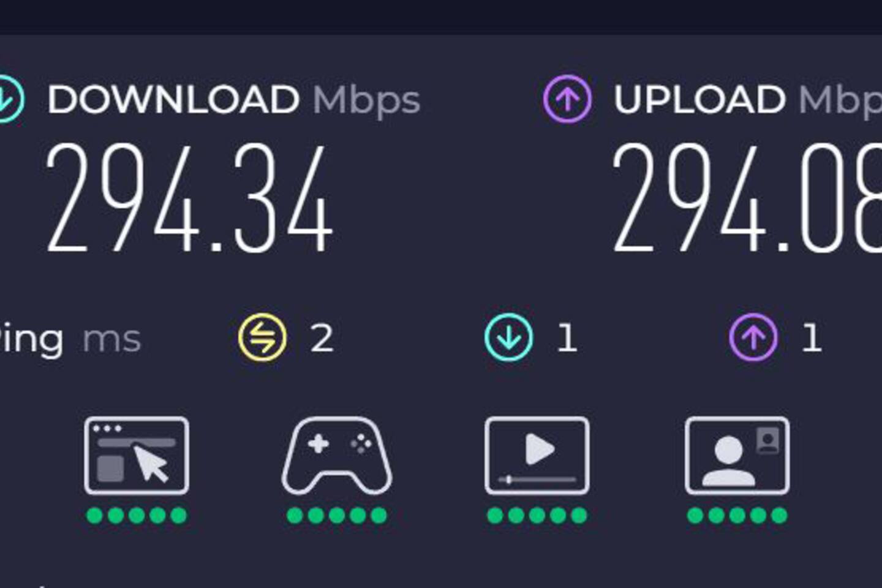Select the yellow idle latency ping icon
The height and width of the screenshot is (588, 882).
tap(262, 337)
